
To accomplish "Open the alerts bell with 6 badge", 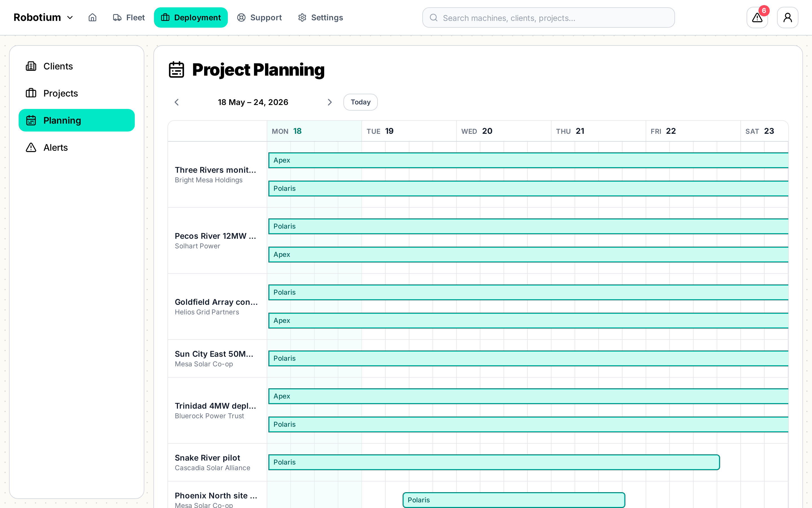I will coord(757,17).
